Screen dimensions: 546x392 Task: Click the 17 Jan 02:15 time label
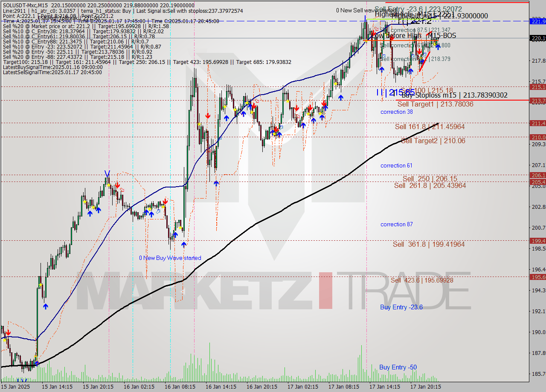coord(303,387)
